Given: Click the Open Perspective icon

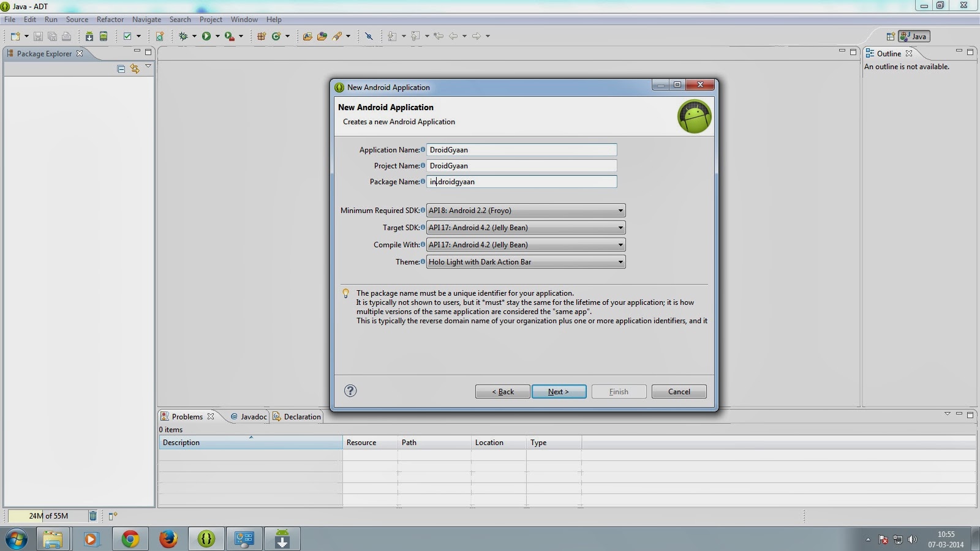Looking at the screenshot, I should click(891, 36).
